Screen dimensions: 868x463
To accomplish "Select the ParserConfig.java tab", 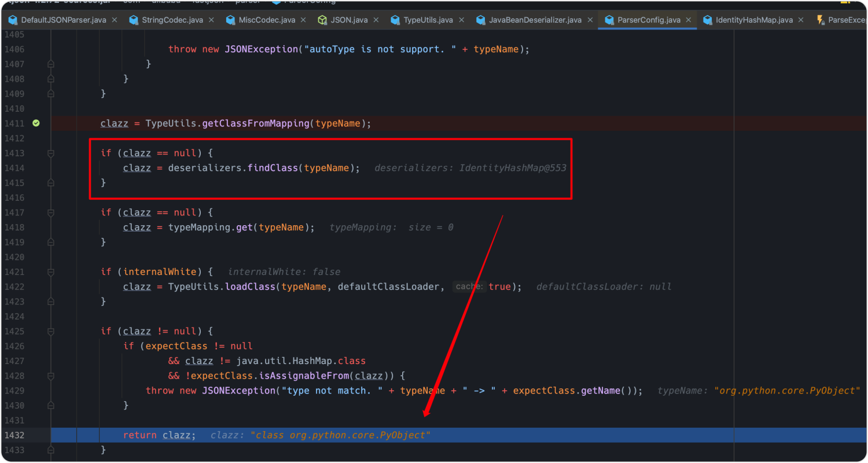I will pos(649,20).
